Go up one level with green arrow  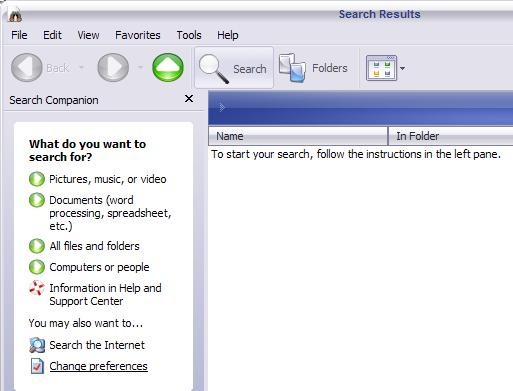point(168,68)
